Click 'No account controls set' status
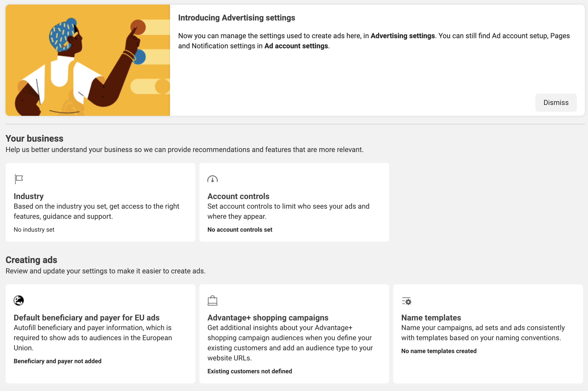The image size is (588, 391). [x=240, y=230]
